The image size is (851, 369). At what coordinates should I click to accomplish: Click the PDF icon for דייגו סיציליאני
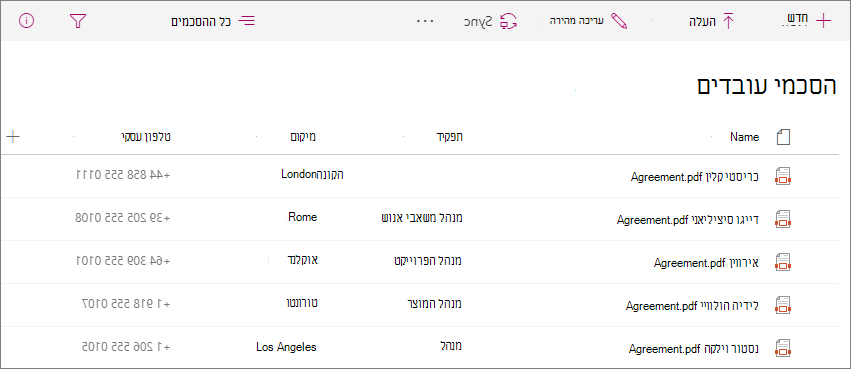(x=783, y=219)
